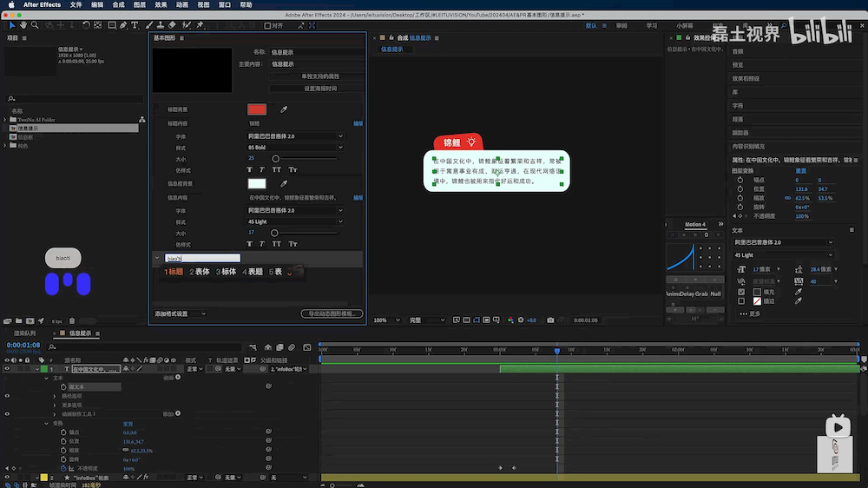Open title font dropdown above 85 Bold

pos(295,136)
